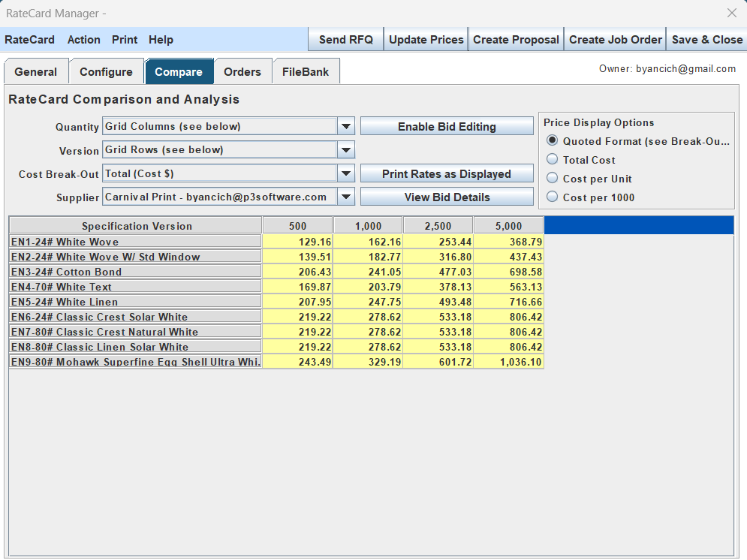The width and height of the screenshot is (747, 560).
Task: Click Enable Bid Editing button
Action: click(447, 127)
